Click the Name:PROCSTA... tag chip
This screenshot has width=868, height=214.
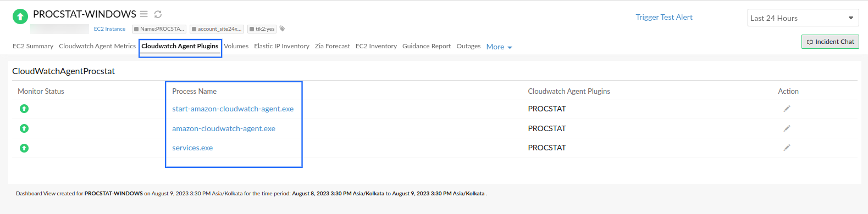tap(159, 29)
